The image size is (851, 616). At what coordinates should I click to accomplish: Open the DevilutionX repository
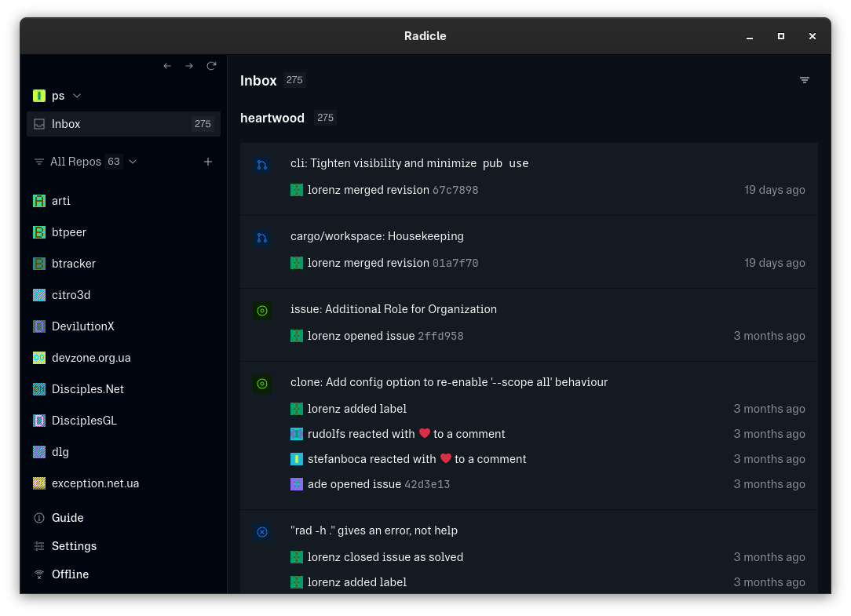click(124, 326)
